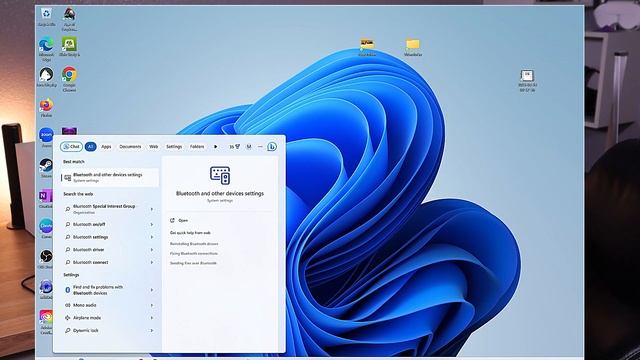Expand the 'bluetooth settings' chevron

pos(152,237)
